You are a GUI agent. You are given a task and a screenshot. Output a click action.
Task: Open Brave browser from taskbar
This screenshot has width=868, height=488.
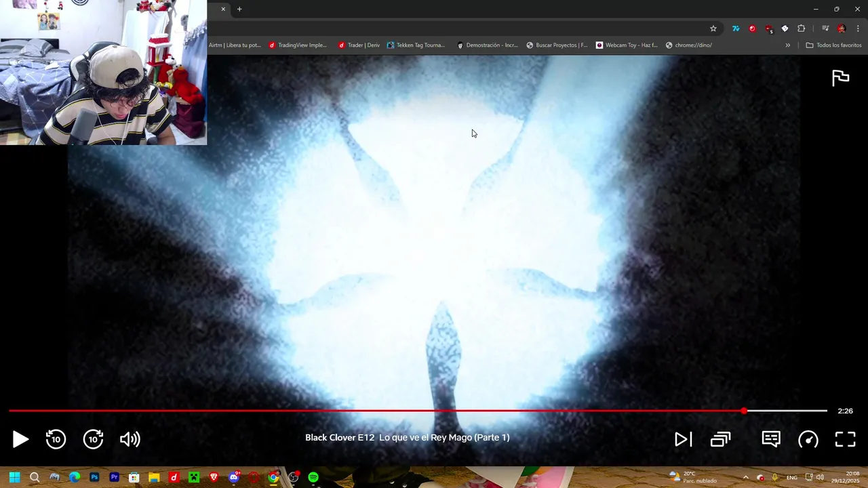214,477
